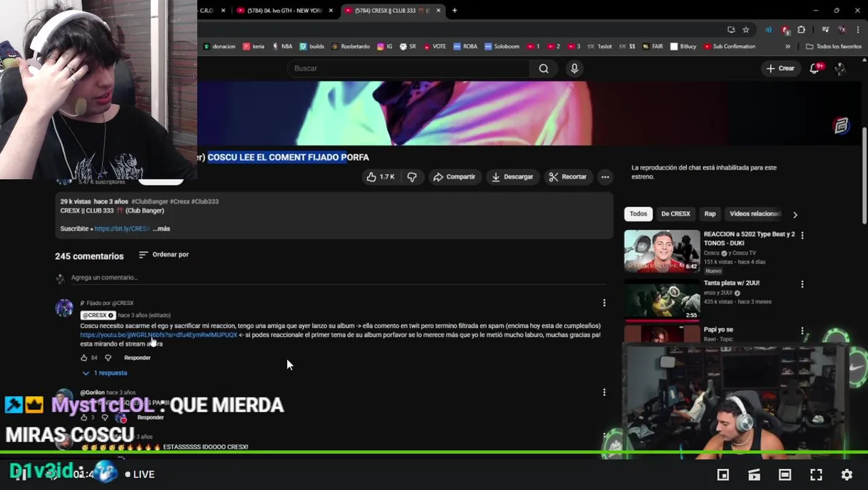Open the donacion bookmark
The width and height of the screenshot is (868, 490).
[219, 46]
